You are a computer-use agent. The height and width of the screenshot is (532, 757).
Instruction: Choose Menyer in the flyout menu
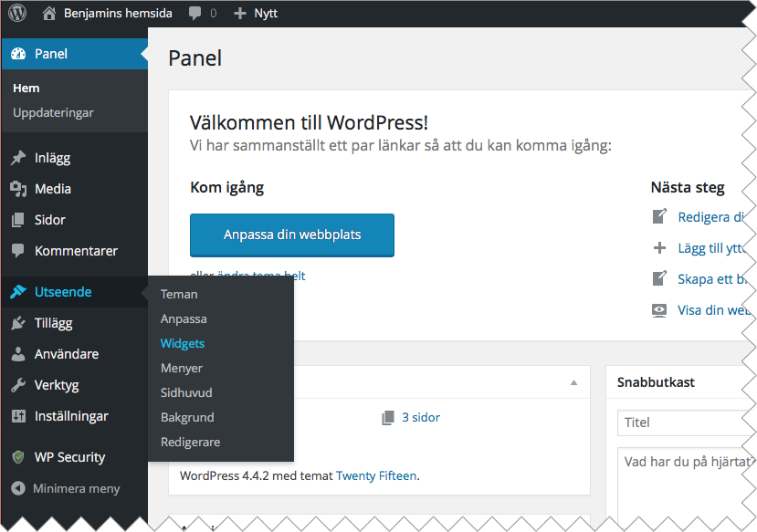182,369
